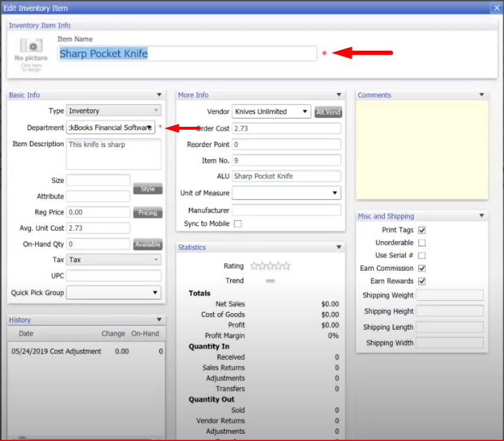Collapse the More Info panel arrow
504x441 pixels.
point(339,95)
